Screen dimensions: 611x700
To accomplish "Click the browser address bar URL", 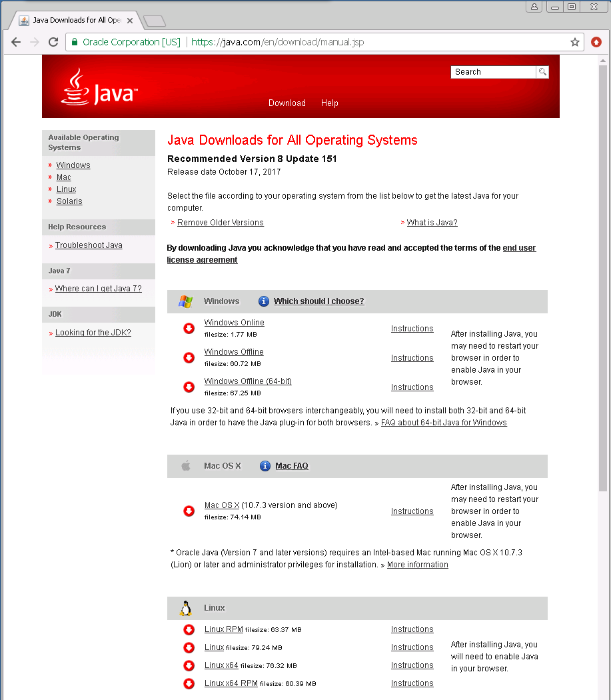I will 277,42.
